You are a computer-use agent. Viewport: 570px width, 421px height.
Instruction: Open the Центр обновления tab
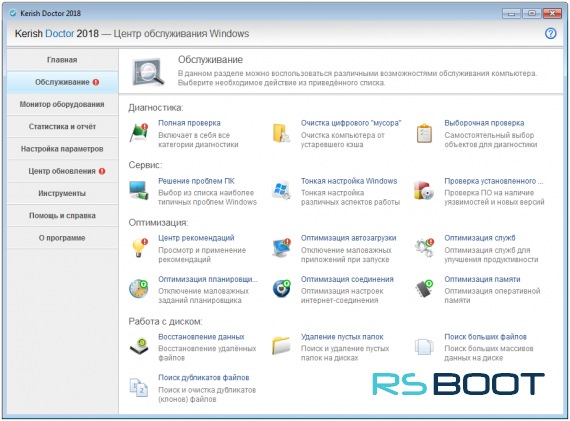coord(62,171)
